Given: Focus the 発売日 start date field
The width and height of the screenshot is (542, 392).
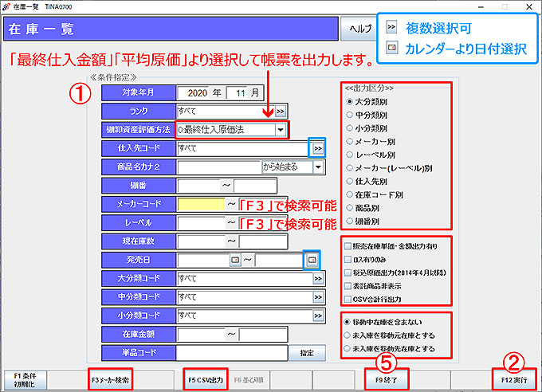Looking at the screenshot, I should pyautogui.click(x=203, y=260).
